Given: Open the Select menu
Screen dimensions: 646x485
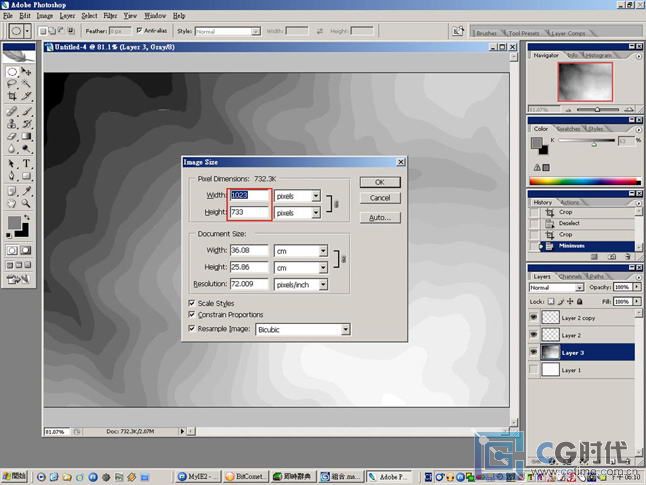Looking at the screenshot, I should click(x=89, y=16).
